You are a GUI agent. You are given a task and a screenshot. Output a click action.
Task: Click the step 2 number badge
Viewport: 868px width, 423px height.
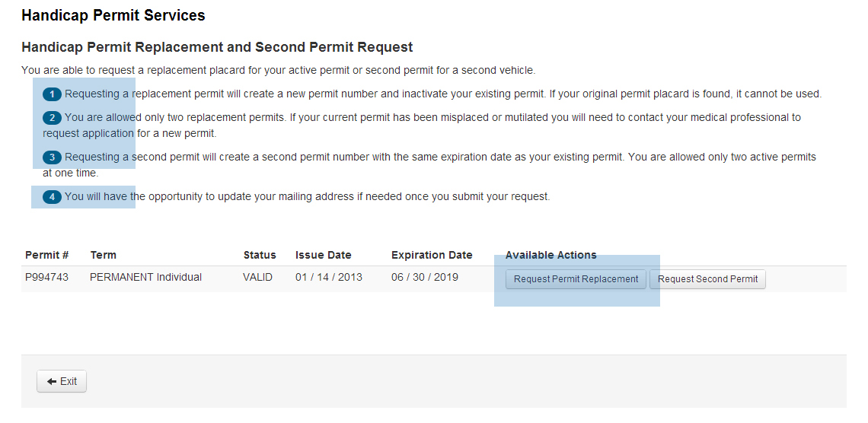click(x=52, y=118)
